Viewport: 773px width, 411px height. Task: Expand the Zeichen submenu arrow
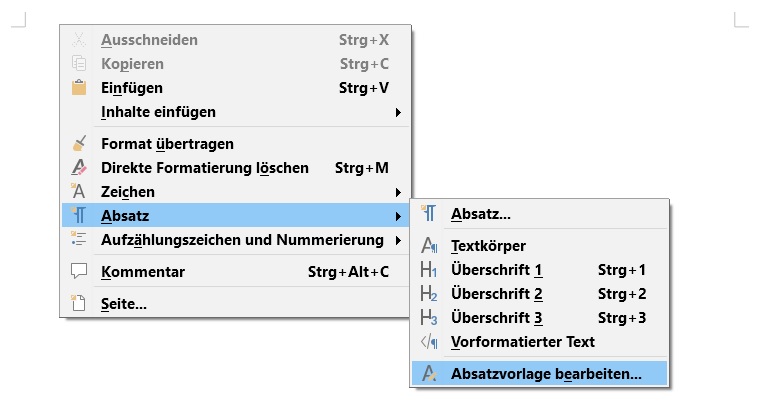pos(398,192)
